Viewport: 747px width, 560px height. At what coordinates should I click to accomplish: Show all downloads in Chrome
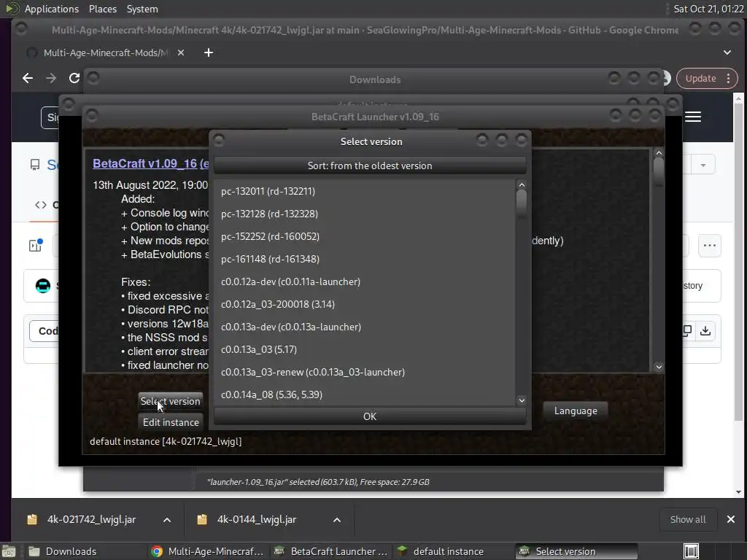coord(688,519)
